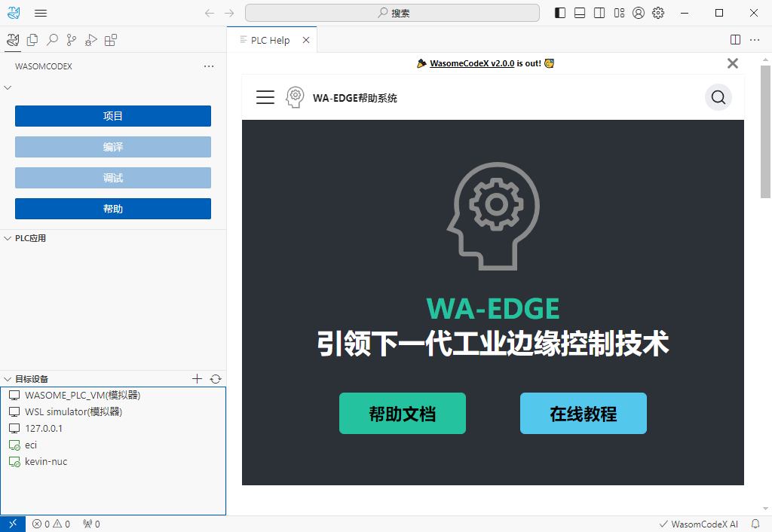Open the Manage settings gear
Image resolution: width=772 pixels, height=532 pixels.
tap(658, 14)
